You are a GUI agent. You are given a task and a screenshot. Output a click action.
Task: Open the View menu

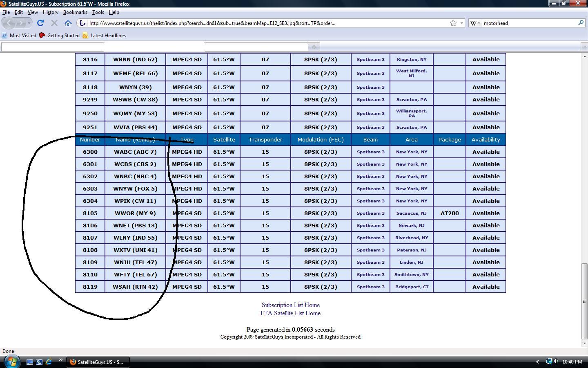(33, 12)
